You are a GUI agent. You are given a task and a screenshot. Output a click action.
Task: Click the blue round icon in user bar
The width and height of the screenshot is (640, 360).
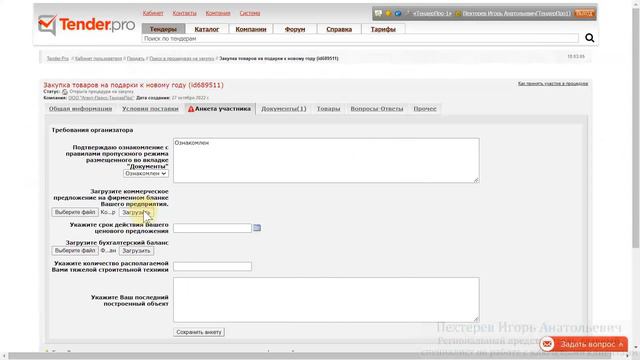(x=398, y=13)
